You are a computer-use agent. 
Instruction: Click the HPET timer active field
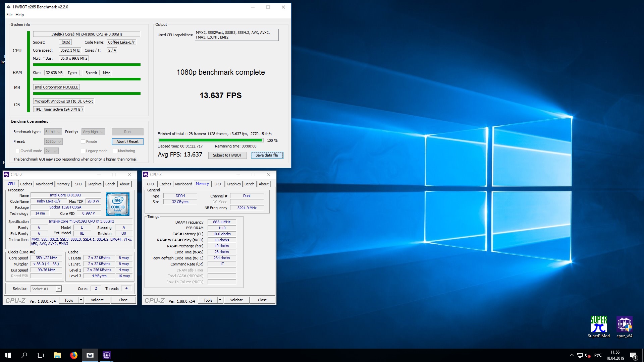[58, 109]
